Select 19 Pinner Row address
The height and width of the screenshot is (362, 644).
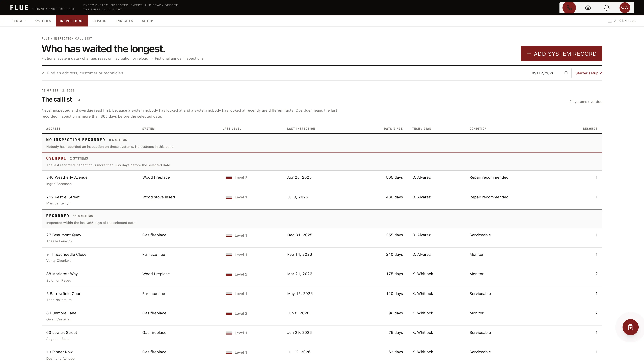(60, 352)
